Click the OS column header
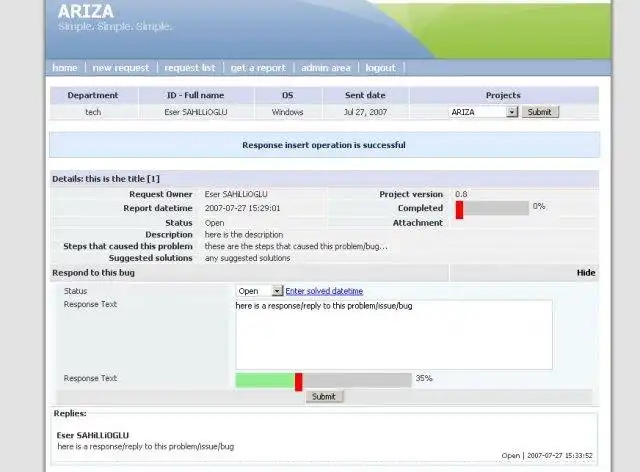Image resolution: width=640 pixels, height=472 pixels. point(288,95)
